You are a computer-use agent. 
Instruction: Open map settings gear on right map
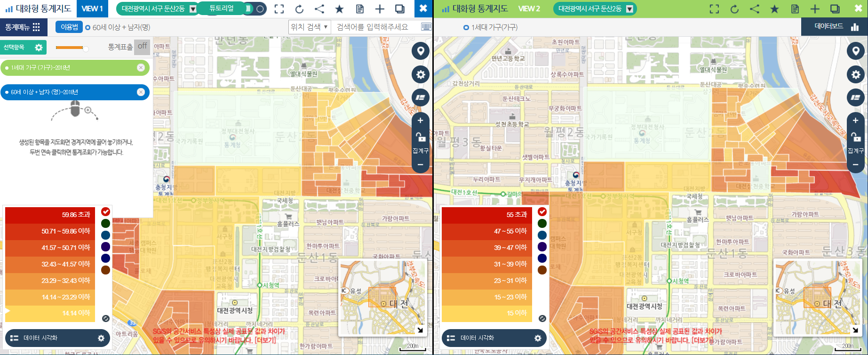click(x=855, y=74)
